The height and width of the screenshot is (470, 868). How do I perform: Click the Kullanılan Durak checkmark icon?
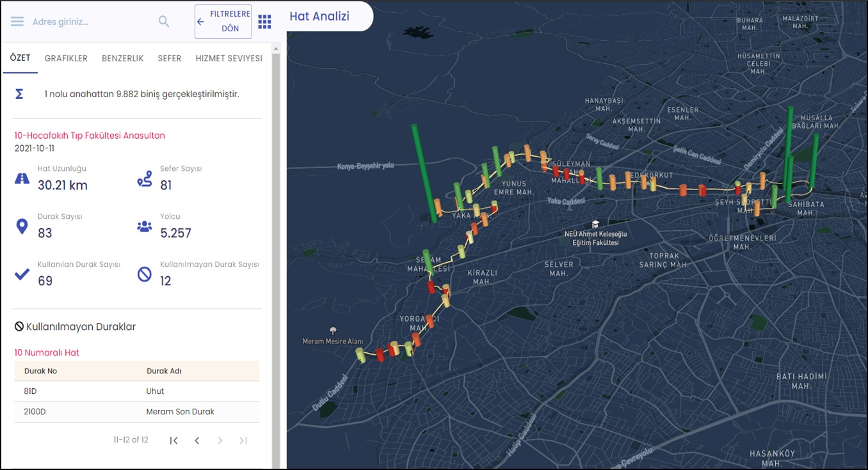click(x=22, y=274)
